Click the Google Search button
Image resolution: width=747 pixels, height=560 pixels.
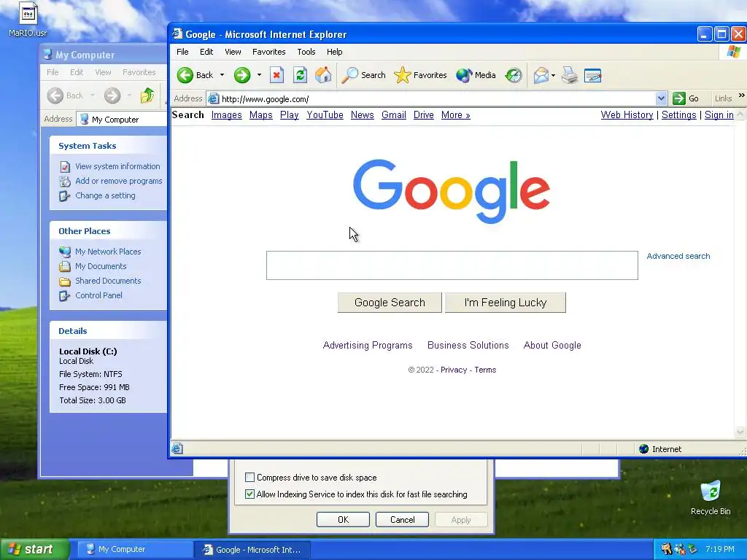click(390, 303)
